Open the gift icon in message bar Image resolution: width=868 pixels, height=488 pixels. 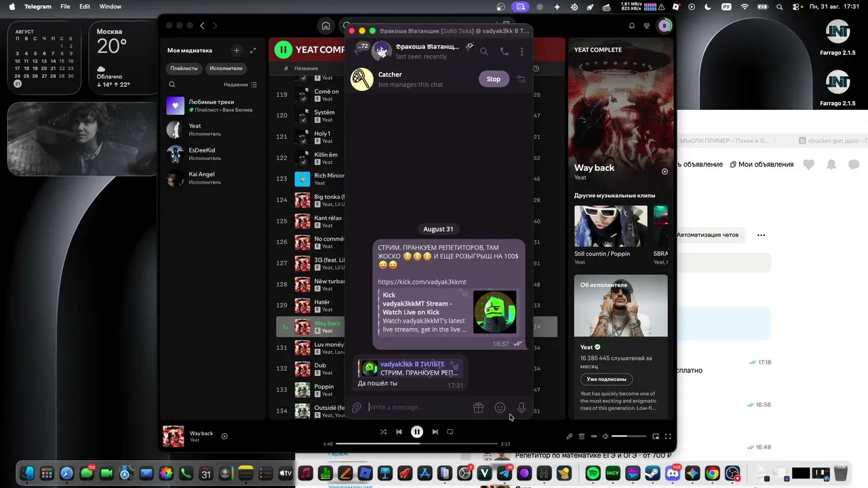pos(478,407)
